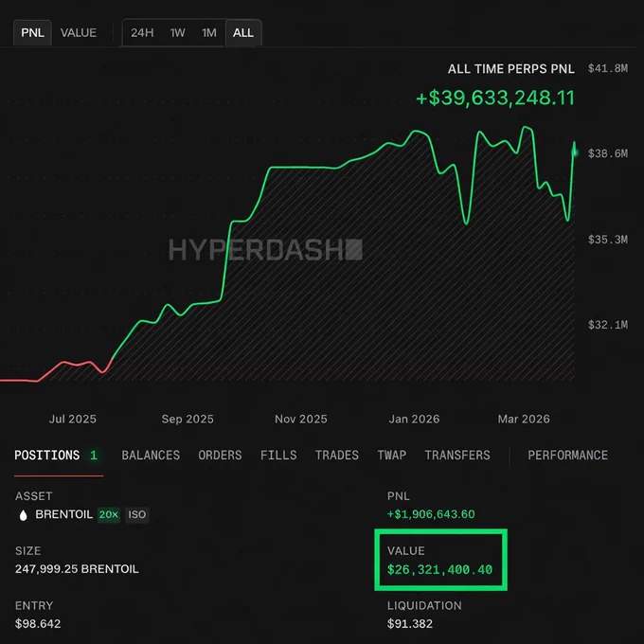Click the Sep 2025 axis label

coord(188,419)
